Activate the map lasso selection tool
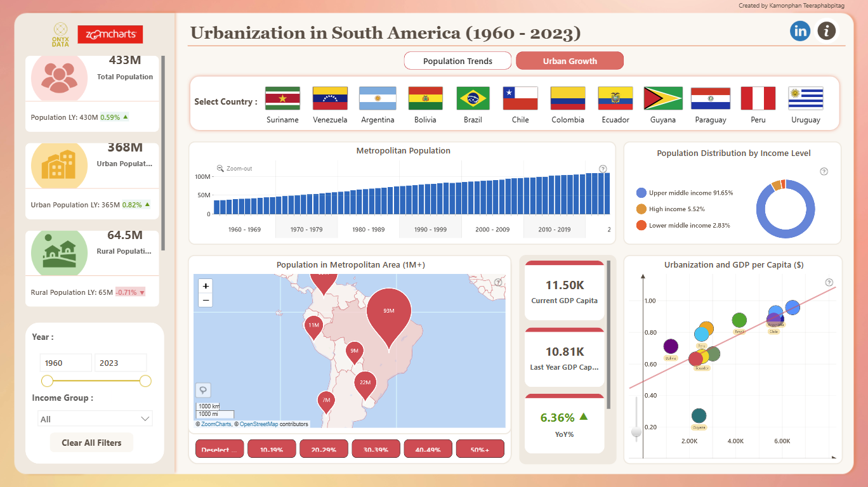The width and height of the screenshot is (868, 487). [x=203, y=390]
